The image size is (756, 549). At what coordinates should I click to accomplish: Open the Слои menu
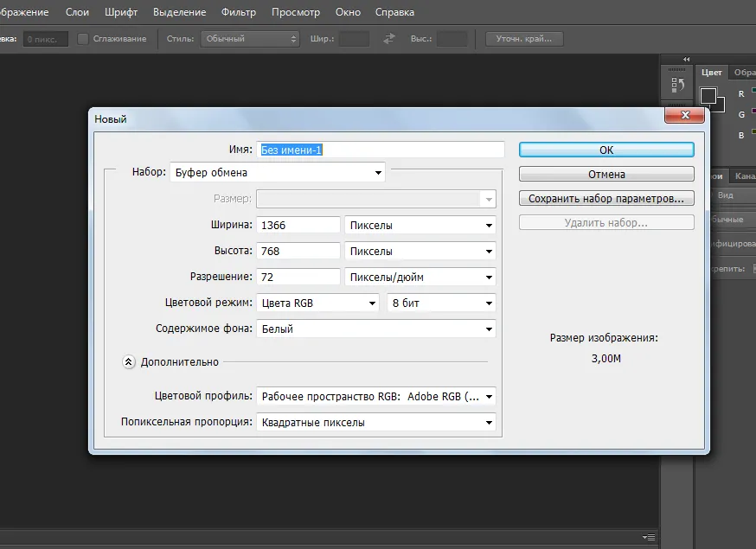click(77, 12)
